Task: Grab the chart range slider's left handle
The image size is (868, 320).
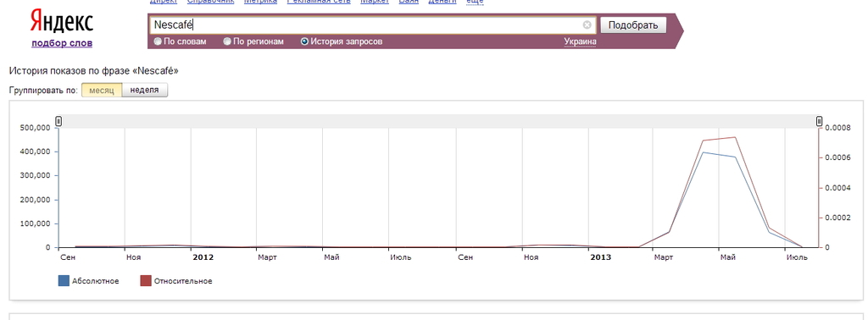Action: [x=58, y=121]
